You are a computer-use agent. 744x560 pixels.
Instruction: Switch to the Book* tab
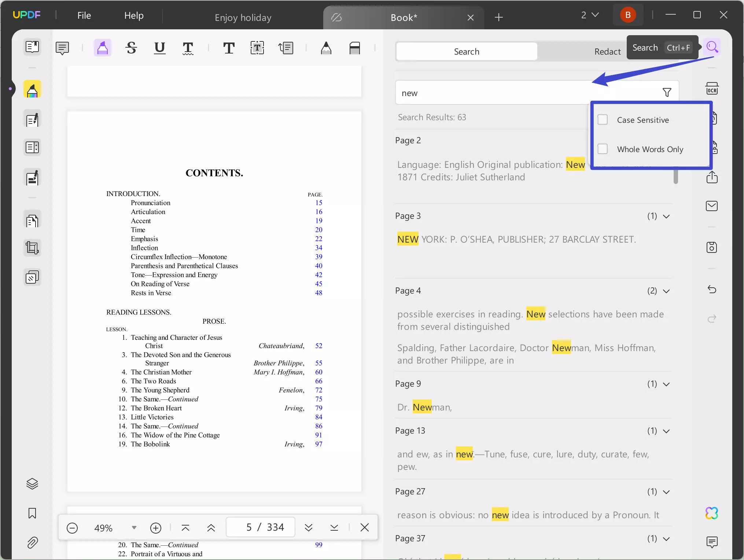pyautogui.click(x=404, y=18)
